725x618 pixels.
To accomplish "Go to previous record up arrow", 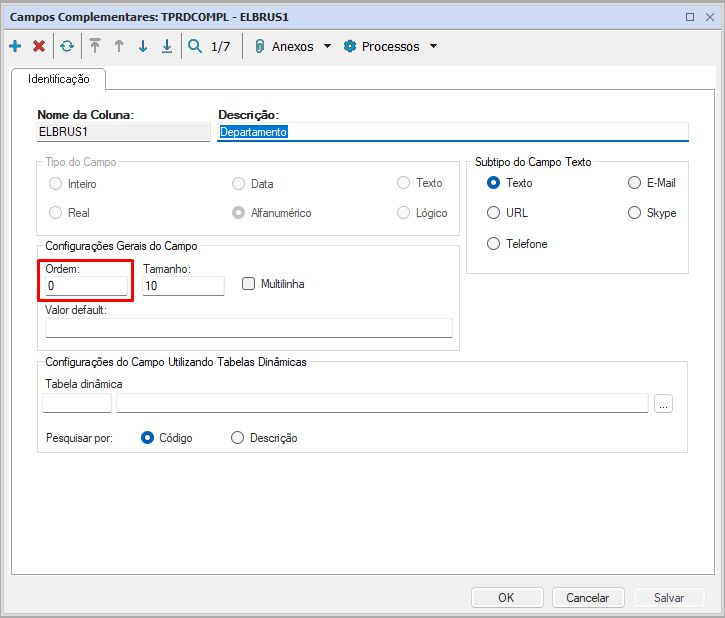I will point(119,46).
